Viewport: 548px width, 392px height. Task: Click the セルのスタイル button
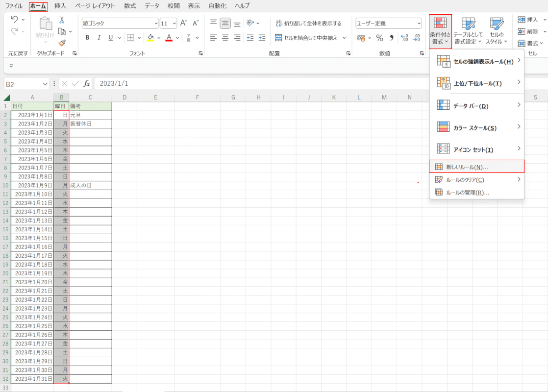497,30
